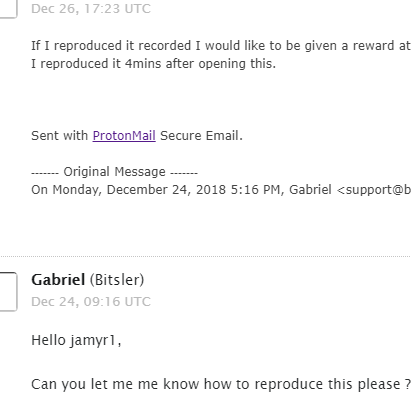Click the "Secure Email." text

pos(201,136)
